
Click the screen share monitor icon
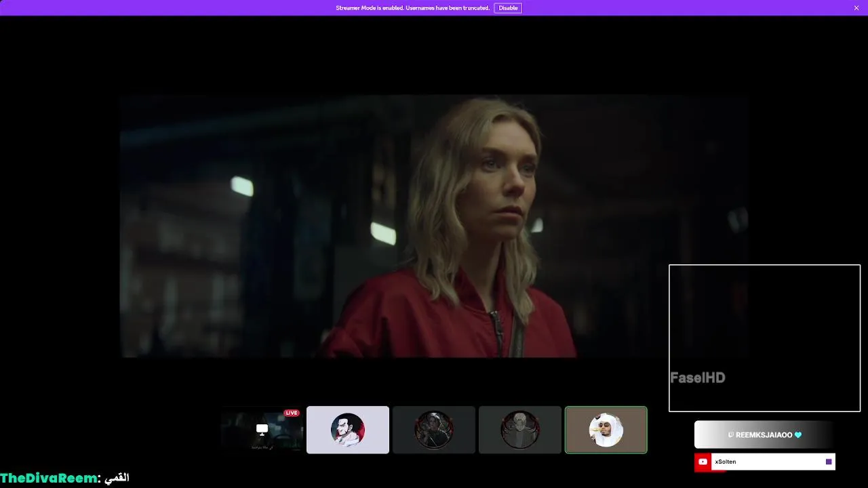262,429
